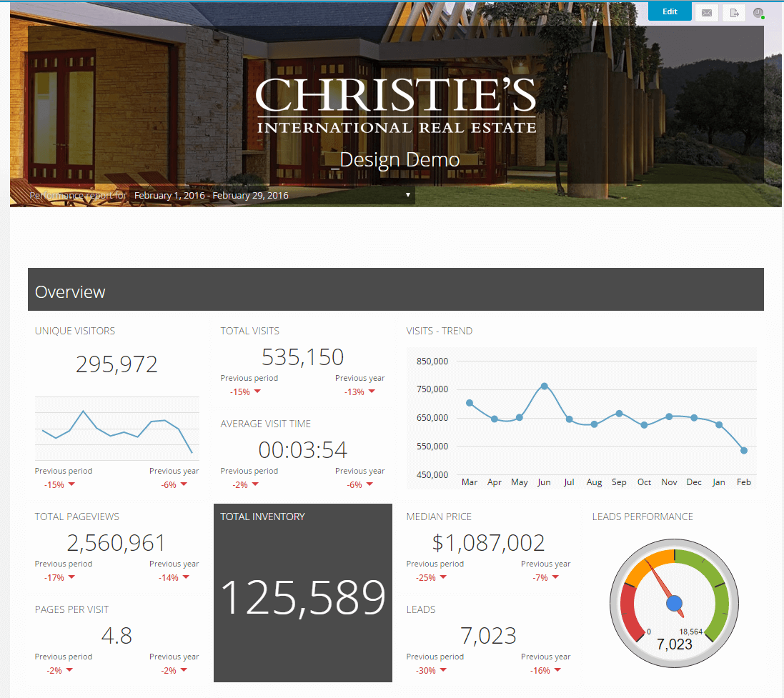Export the dashboard via document arrow icon
The height and width of the screenshot is (698, 784).
[734, 13]
